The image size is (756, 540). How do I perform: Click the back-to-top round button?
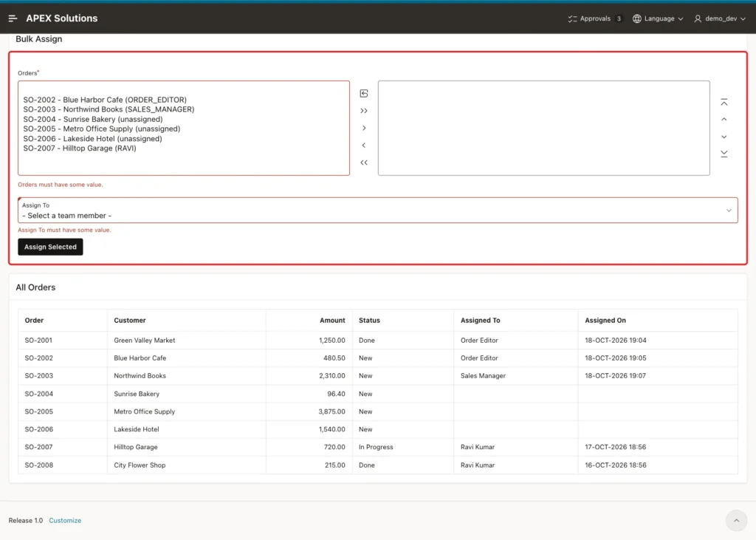pyautogui.click(x=736, y=520)
